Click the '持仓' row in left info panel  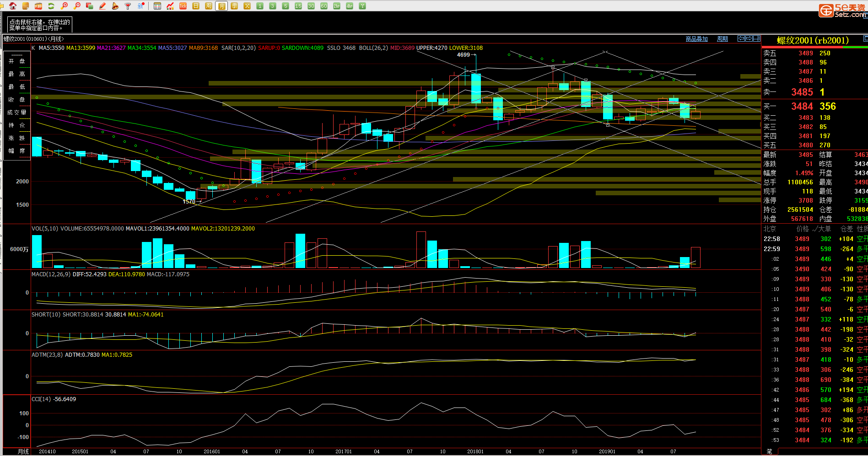17,125
